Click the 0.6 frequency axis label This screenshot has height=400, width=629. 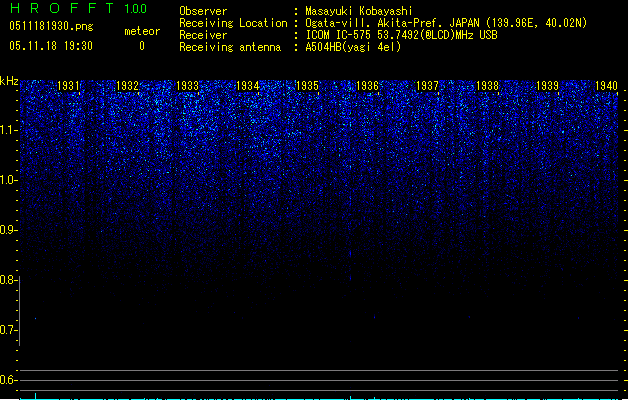click(x=8, y=380)
